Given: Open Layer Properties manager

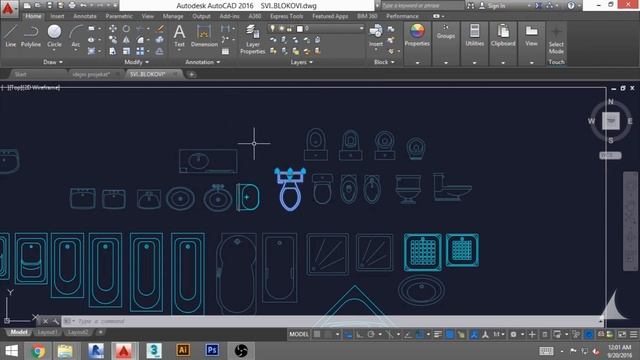Looking at the screenshot, I should [253, 39].
